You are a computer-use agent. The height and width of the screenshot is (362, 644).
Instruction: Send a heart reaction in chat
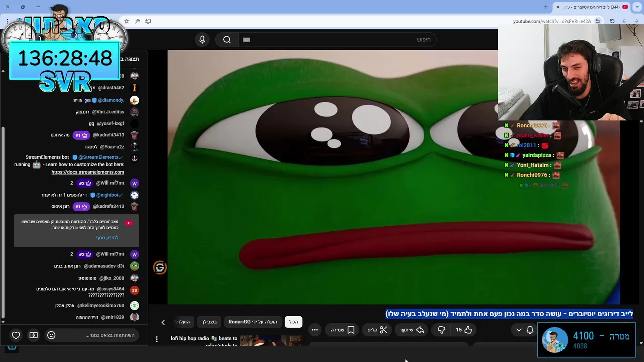[16, 335]
